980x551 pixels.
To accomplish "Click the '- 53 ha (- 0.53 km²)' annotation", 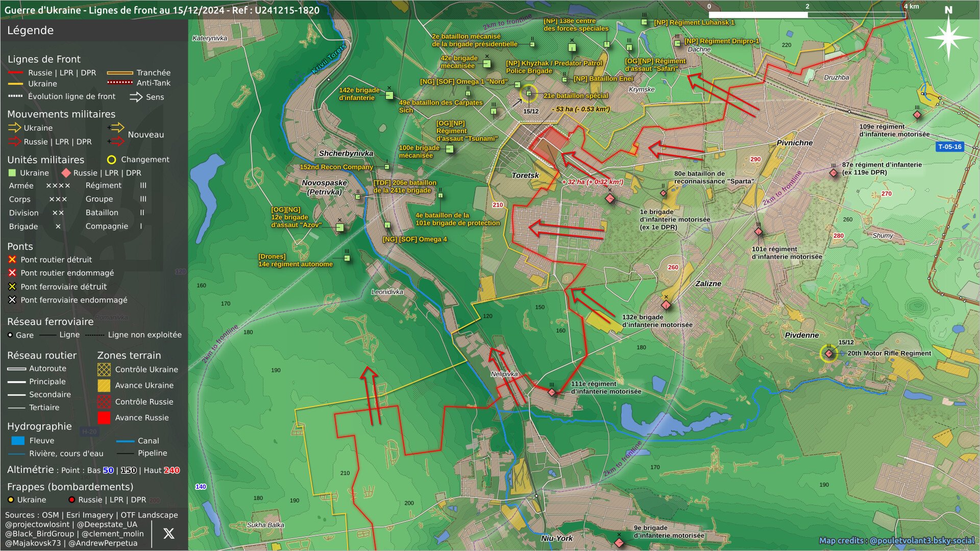I will [x=581, y=109].
